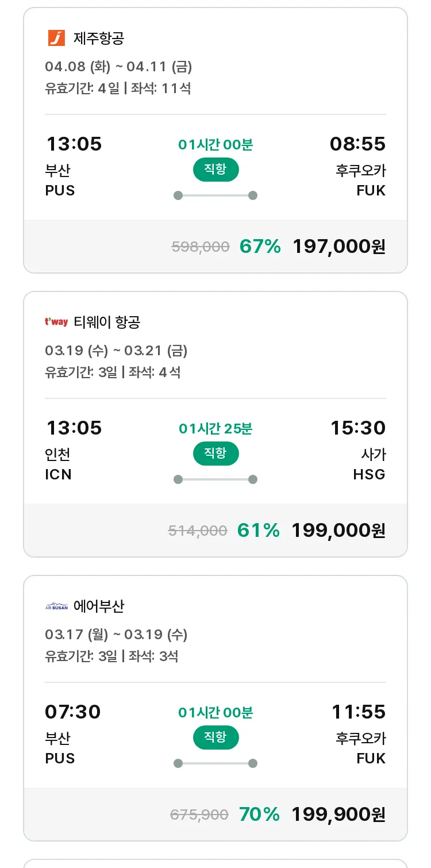431x868 pixels.
Task: Select the 직항 badge on t'way flight
Action: [x=215, y=454]
